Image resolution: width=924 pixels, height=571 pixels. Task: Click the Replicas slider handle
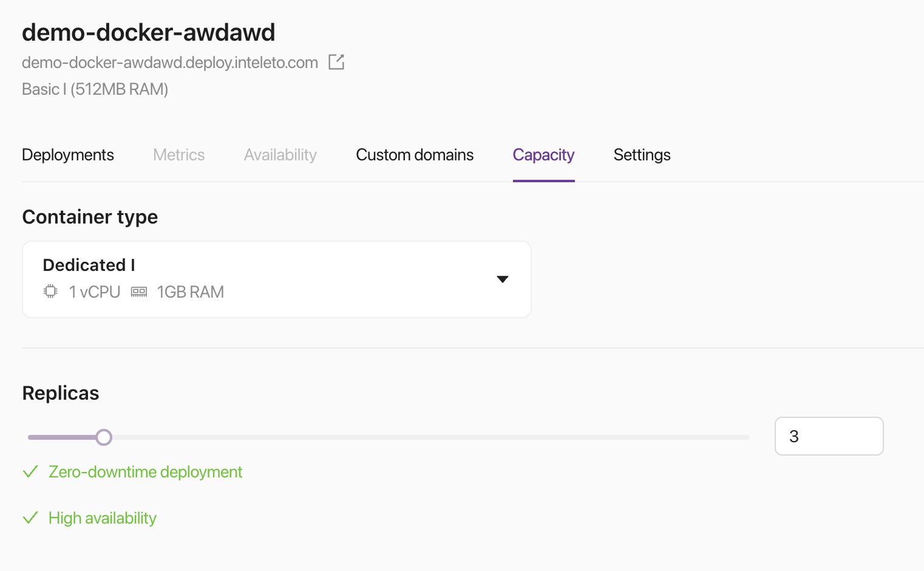[x=104, y=437]
